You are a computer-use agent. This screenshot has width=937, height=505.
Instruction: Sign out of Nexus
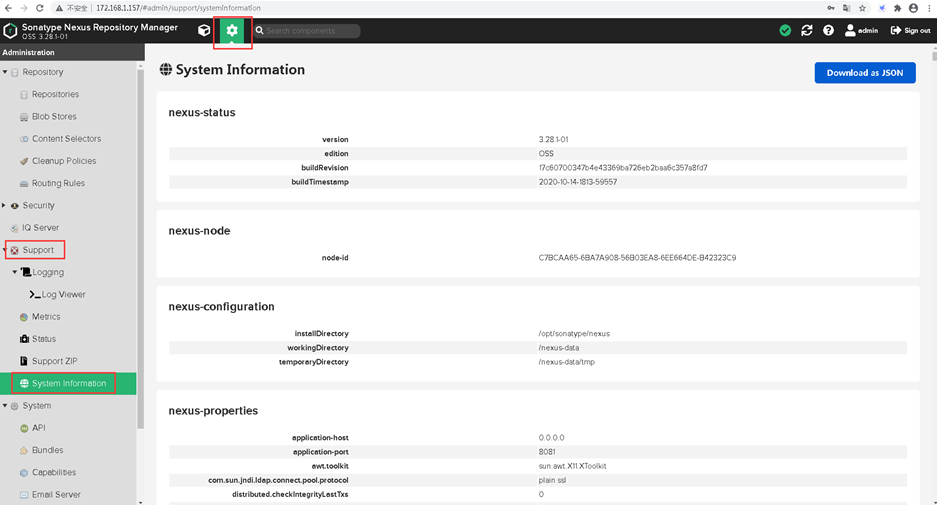click(910, 30)
